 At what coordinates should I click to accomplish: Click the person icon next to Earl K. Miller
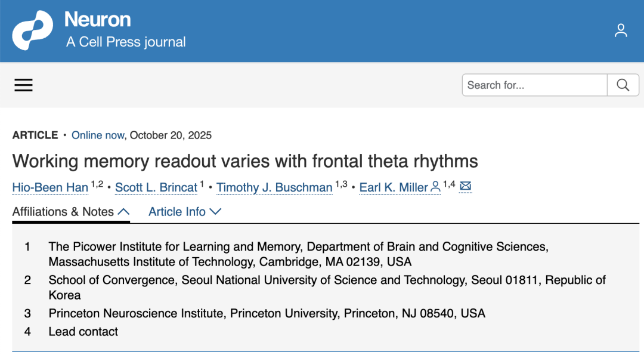click(x=436, y=187)
